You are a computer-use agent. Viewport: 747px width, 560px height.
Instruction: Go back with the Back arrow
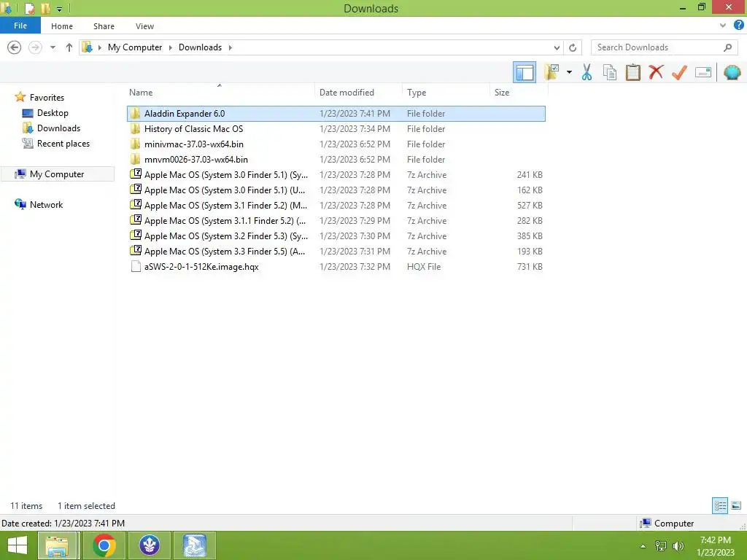(15, 47)
